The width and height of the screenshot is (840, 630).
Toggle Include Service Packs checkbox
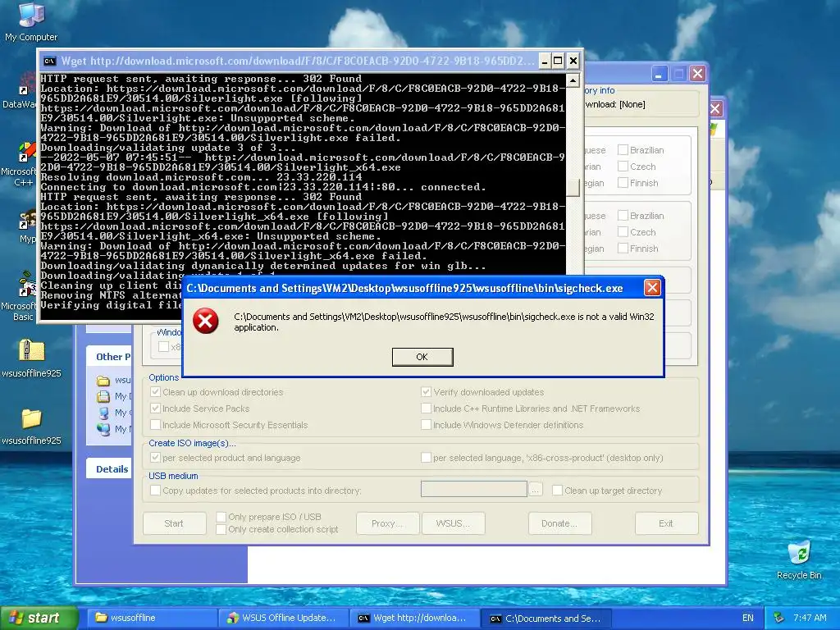pyautogui.click(x=155, y=409)
